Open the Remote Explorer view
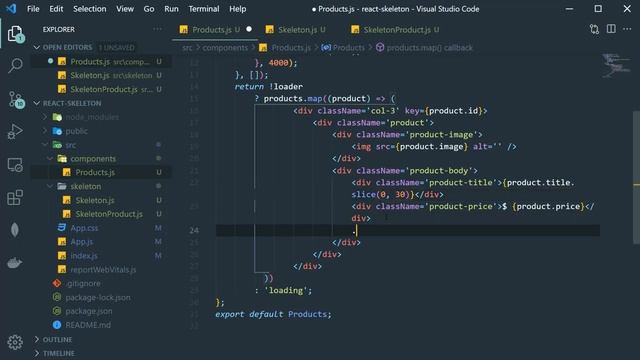 (15, 165)
